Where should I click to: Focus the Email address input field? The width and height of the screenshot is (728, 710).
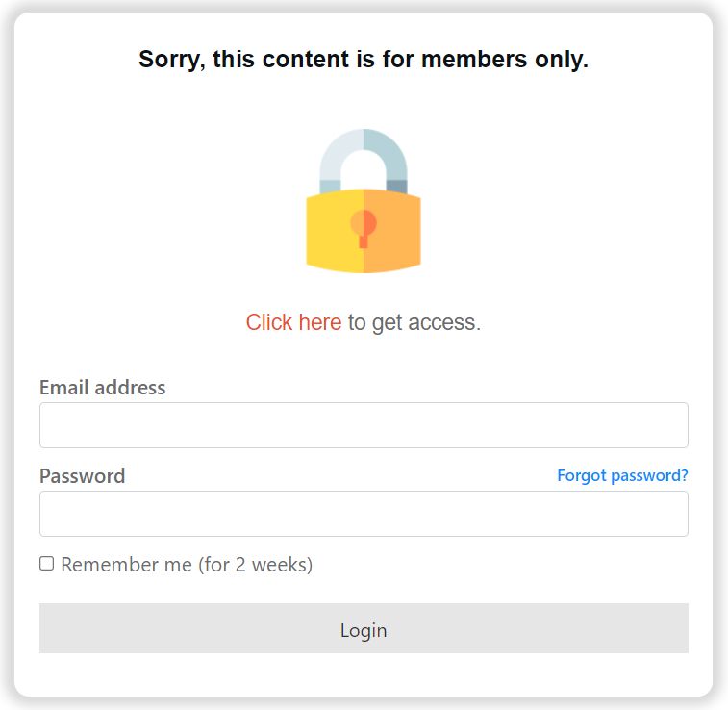click(364, 425)
